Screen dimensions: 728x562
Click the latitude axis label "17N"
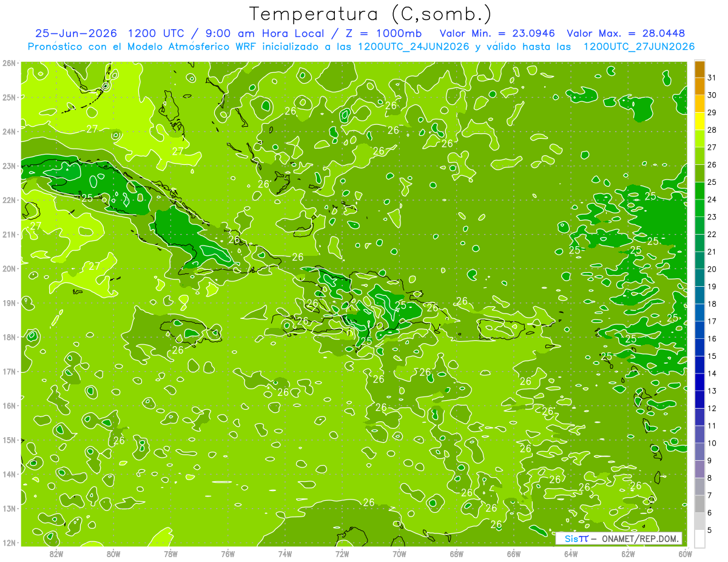coord(8,371)
